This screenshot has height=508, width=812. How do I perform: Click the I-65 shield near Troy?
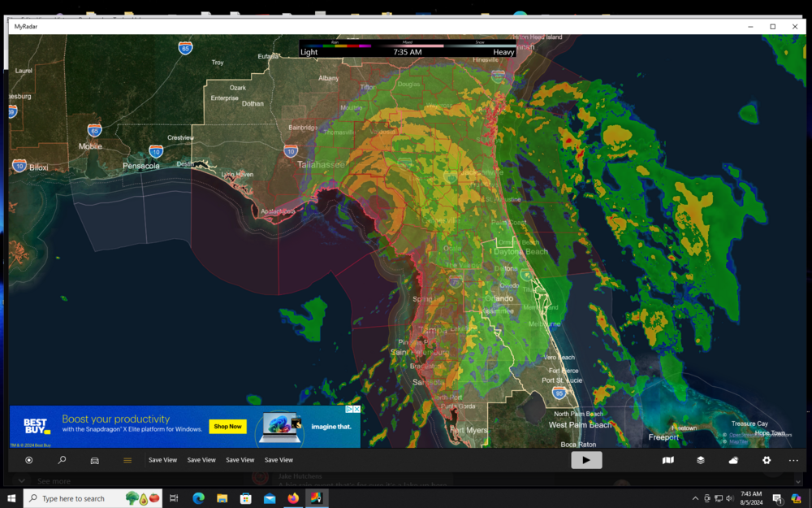[x=185, y=48]
